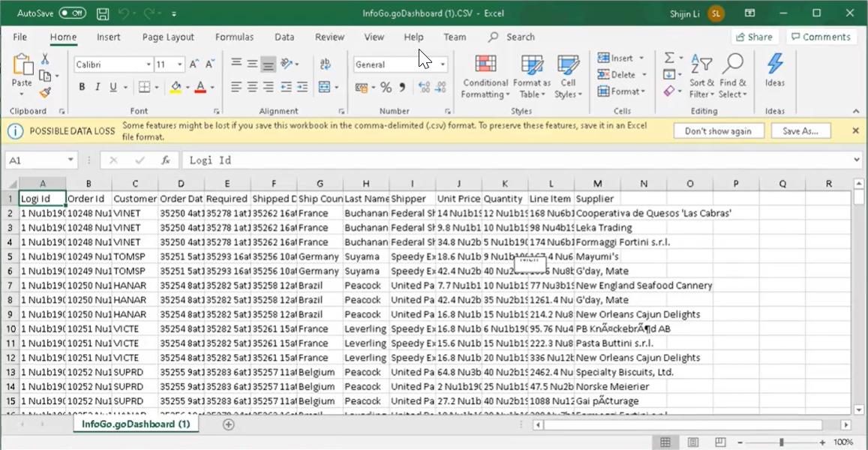
Task: Click the Wrap Text icon
Action: [x=326, y=64]
